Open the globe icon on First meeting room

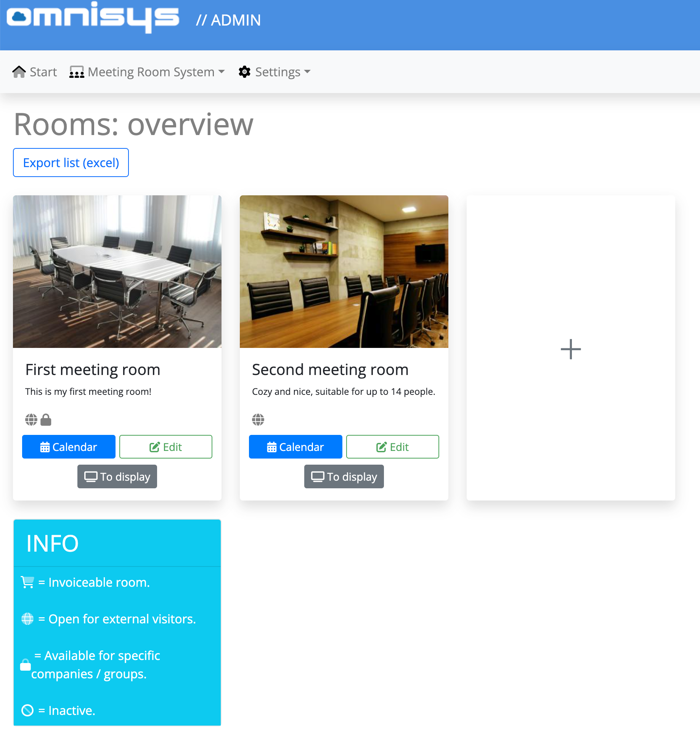pos(31,420)
